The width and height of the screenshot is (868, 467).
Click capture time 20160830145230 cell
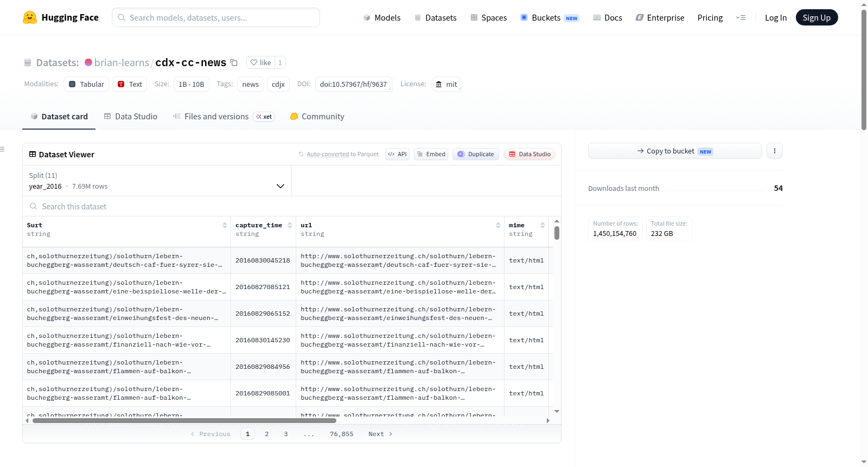pos(263,340)
